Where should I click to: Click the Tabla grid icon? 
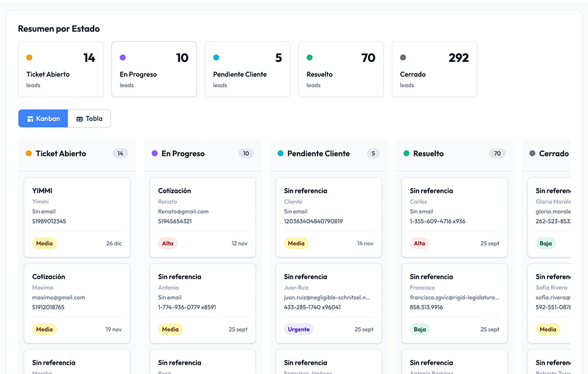click(80, 119)
